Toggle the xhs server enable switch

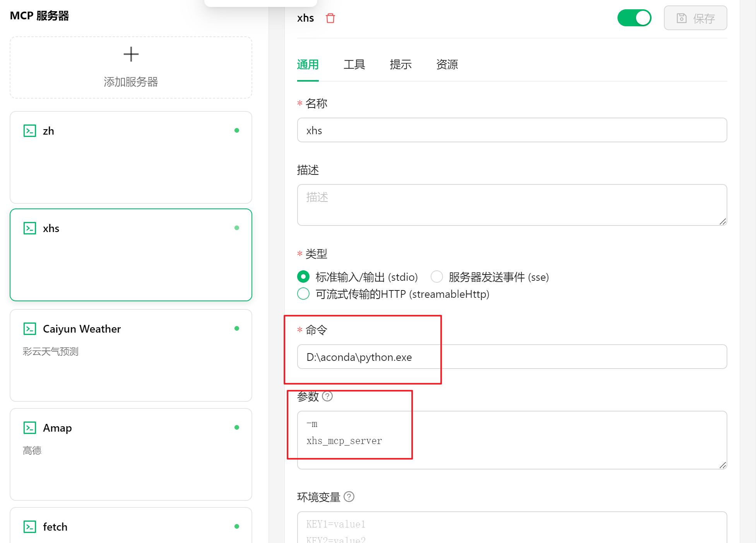[x=634, y=18]
